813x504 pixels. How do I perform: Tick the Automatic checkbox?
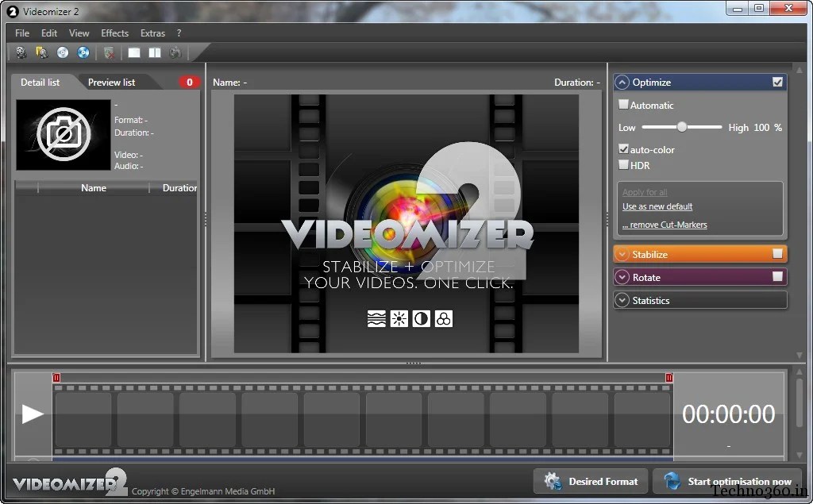[624, 104]
